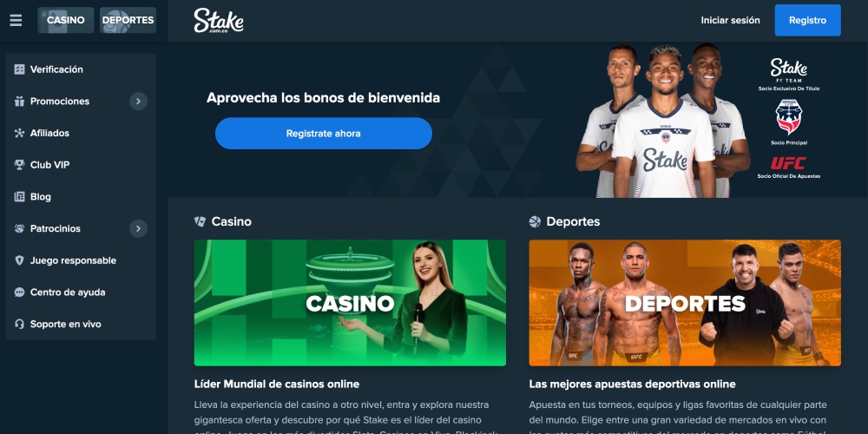Switch to the CASINO tab
Image resolution: width=868 pixels, height=434 pixels.
point(66,20)
